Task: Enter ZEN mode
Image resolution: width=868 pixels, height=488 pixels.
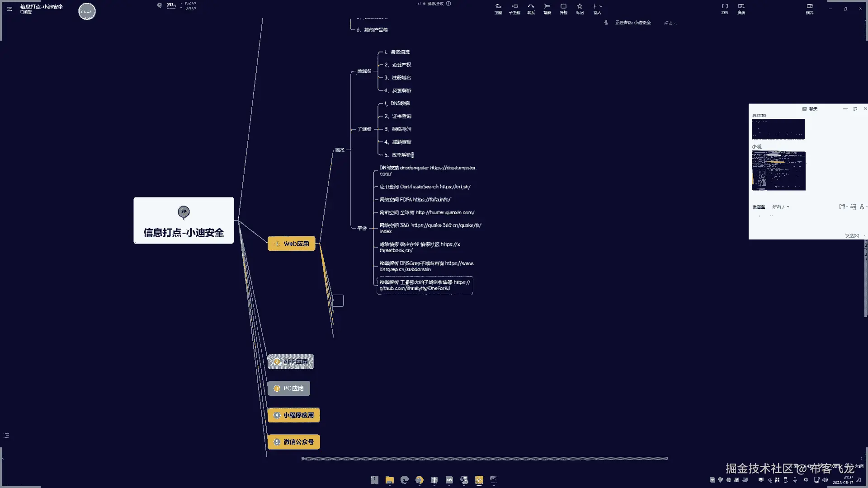Action: pyautogui.click(x=725, y=9)
